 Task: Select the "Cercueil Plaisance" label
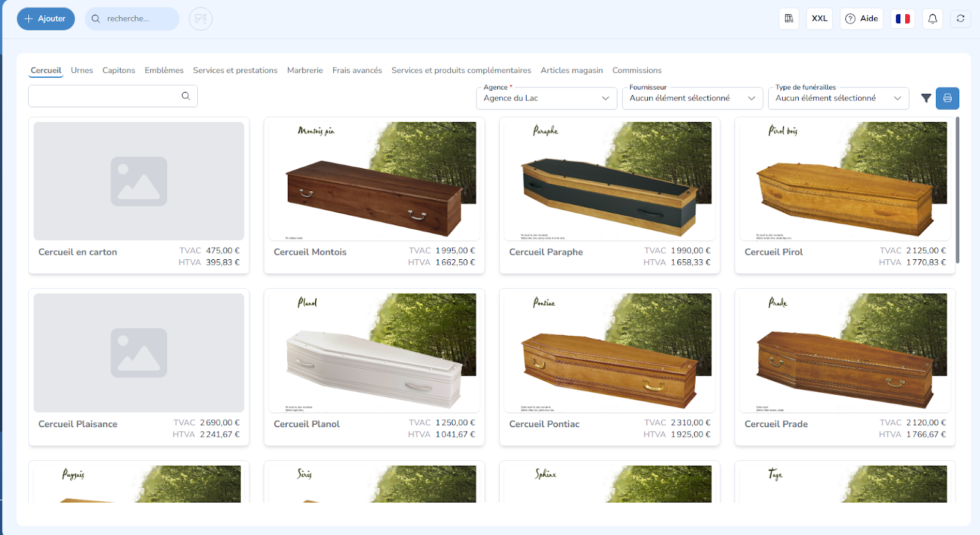(78, 424)
